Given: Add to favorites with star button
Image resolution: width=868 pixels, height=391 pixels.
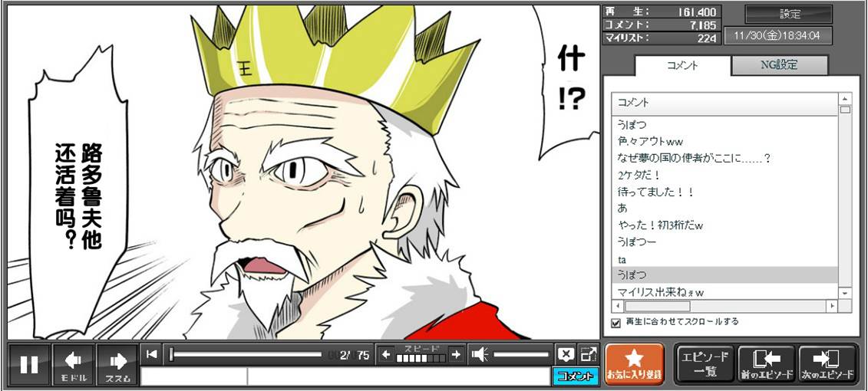Looking at the screenshot, I should click(x=634, y=363).
